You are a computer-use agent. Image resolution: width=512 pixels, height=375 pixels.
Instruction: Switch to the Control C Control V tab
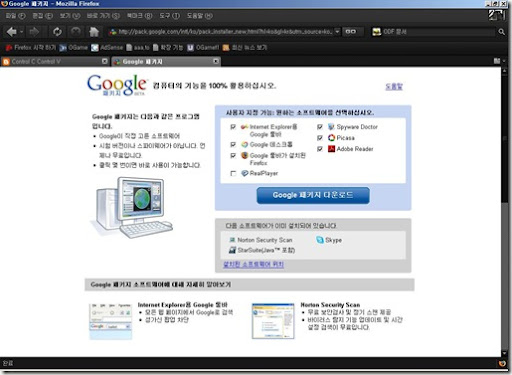(55, 61)
